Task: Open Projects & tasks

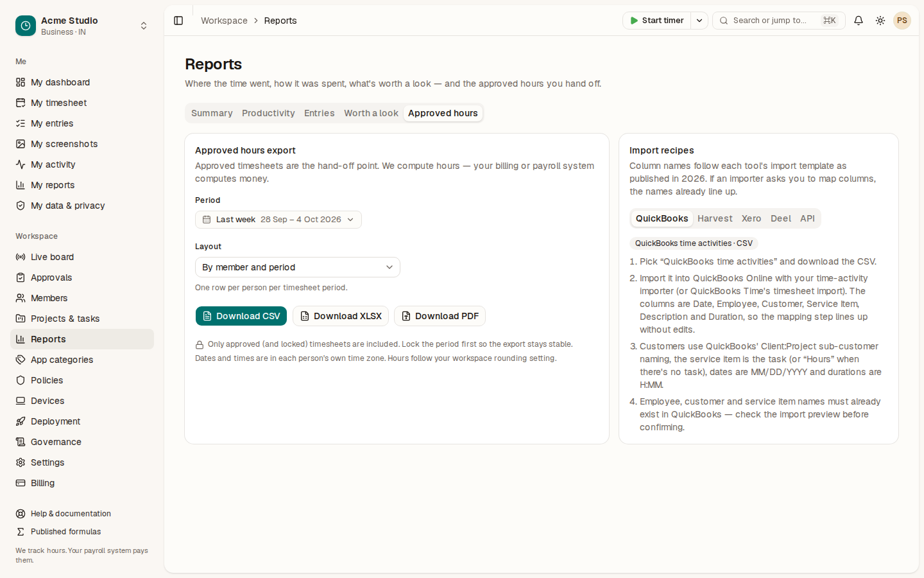Action: 82,319
